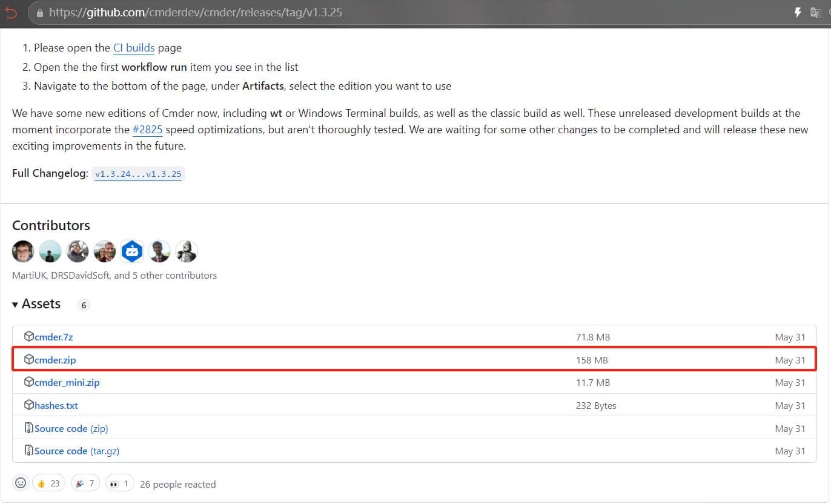The height and width of the screenshot is (504, 831).
Task: Click the '26 people reacted' text
Action: coord(177,485)
